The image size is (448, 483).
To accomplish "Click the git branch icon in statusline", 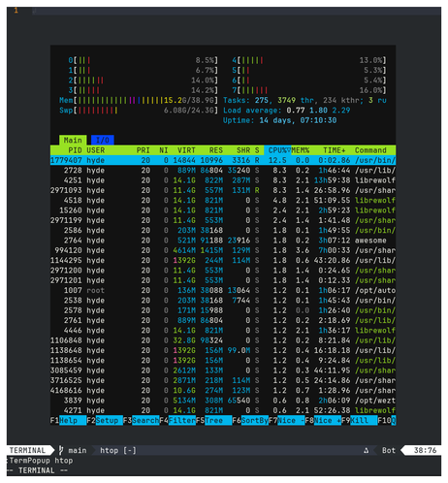I will coord(61,450).
